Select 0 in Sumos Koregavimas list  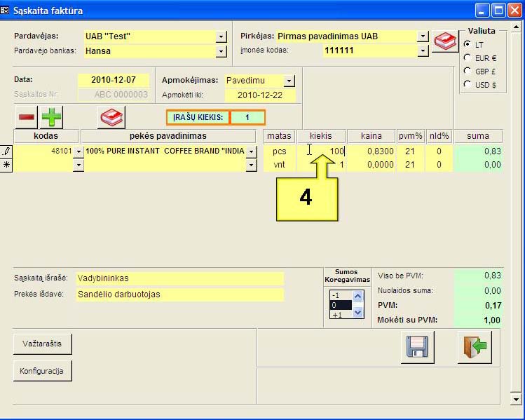click(341, 305)
